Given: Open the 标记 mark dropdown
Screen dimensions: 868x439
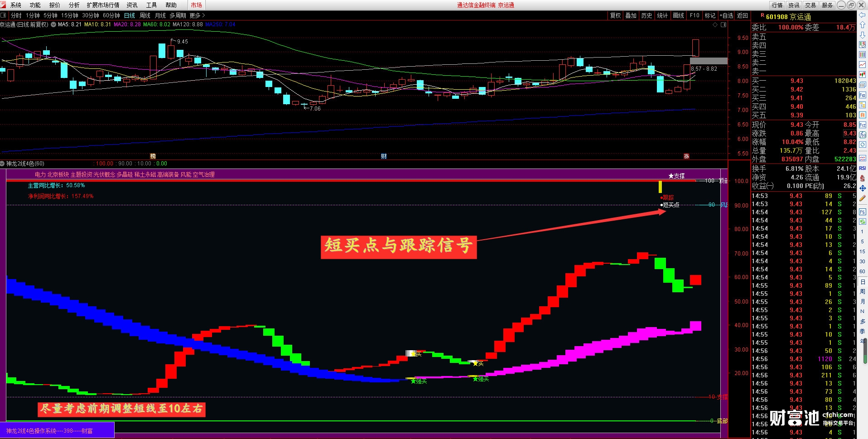Looking at the screenshot, I should pos(710,15).
